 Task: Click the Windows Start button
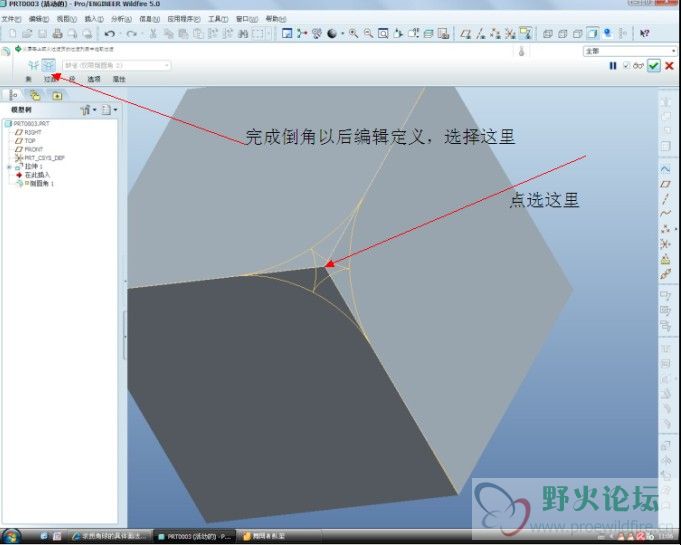(10, 536)
